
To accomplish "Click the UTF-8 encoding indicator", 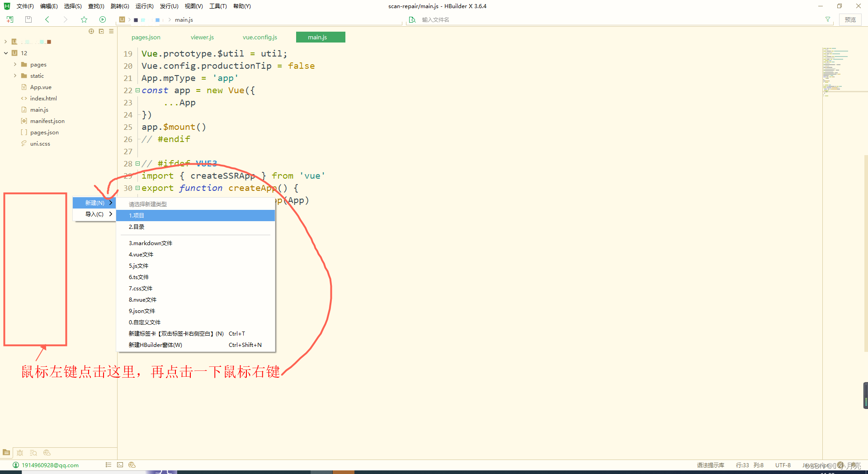I will pyautogui.click(x=783, y=465).
